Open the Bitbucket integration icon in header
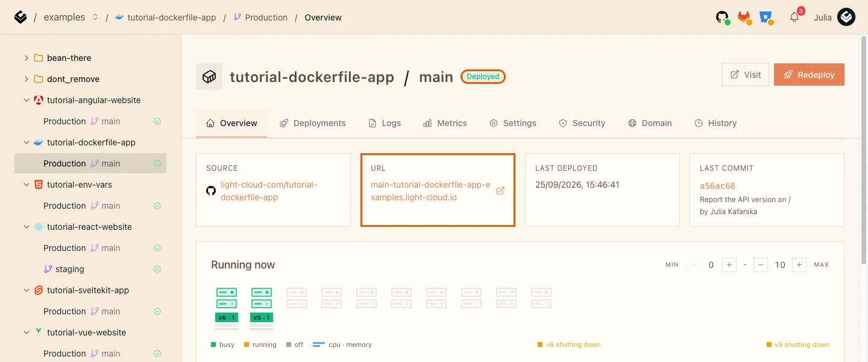The image size is (868, 362). pos(767,17)
